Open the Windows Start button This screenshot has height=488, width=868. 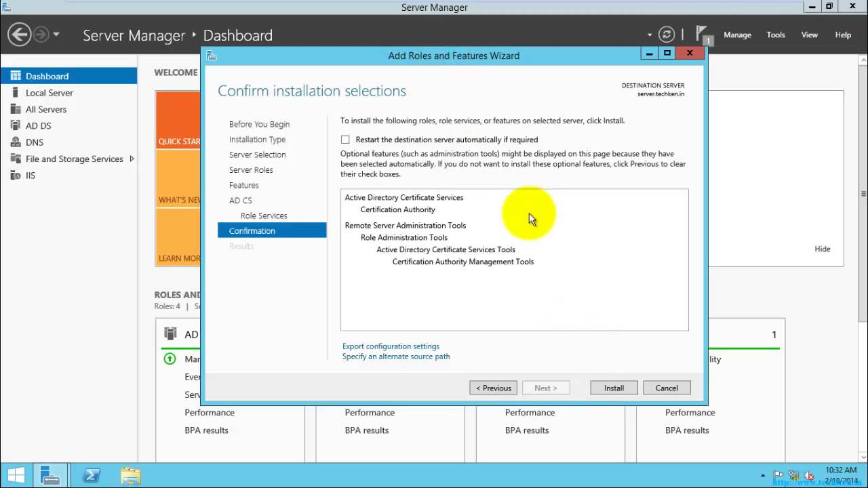click(16, 475)
